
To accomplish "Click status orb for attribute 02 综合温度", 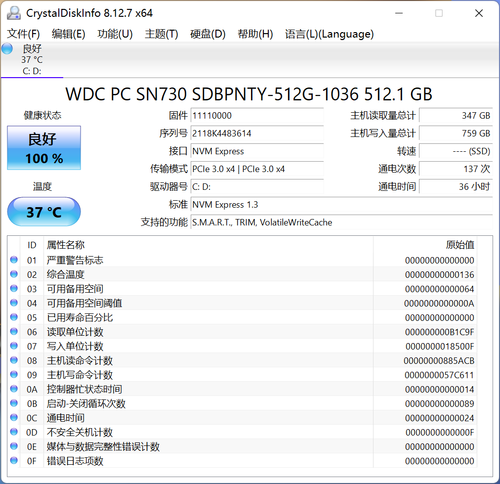I will coord(14,274).
